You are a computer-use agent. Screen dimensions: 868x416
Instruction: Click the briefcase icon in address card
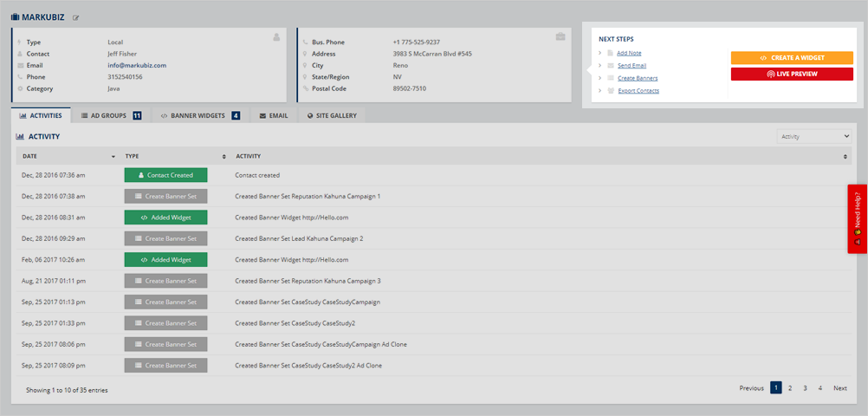click(x=560, y=37)
